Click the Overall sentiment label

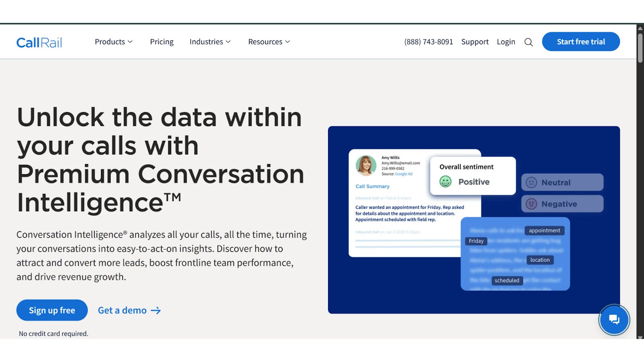[x=466, y=167]
